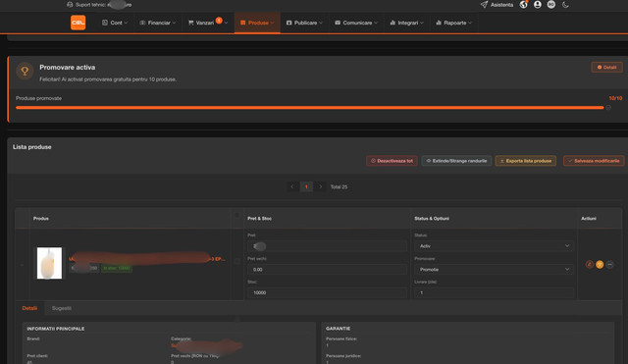This screenshot has width=628, height=364.
Task: Select page 1 in pagination
Action: point(306,186)
